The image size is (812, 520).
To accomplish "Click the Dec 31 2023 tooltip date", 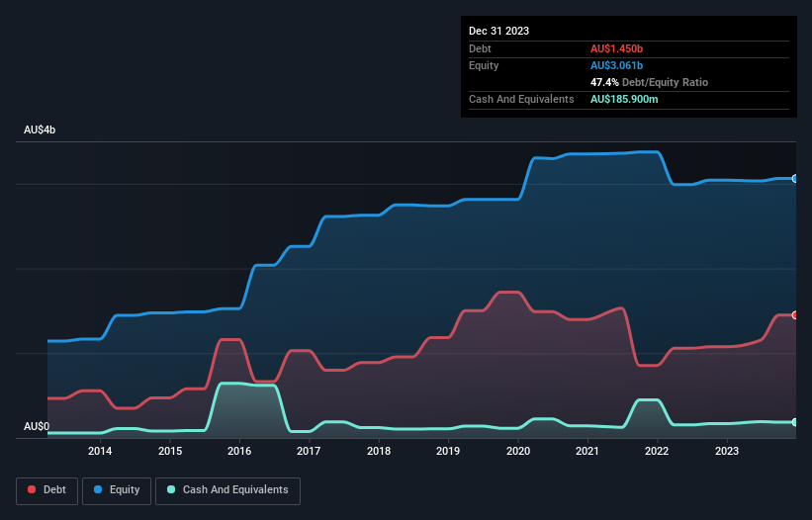I will click(498, 31).
